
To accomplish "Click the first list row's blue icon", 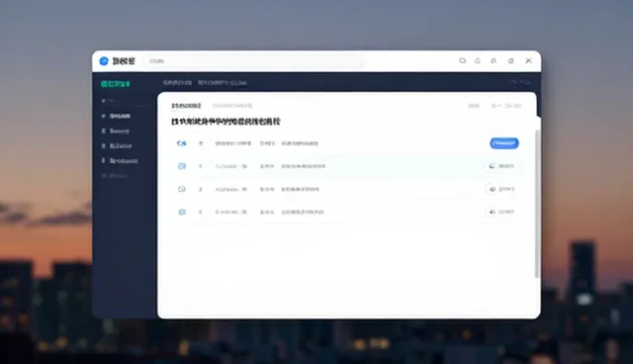I will tap(182, 143).
